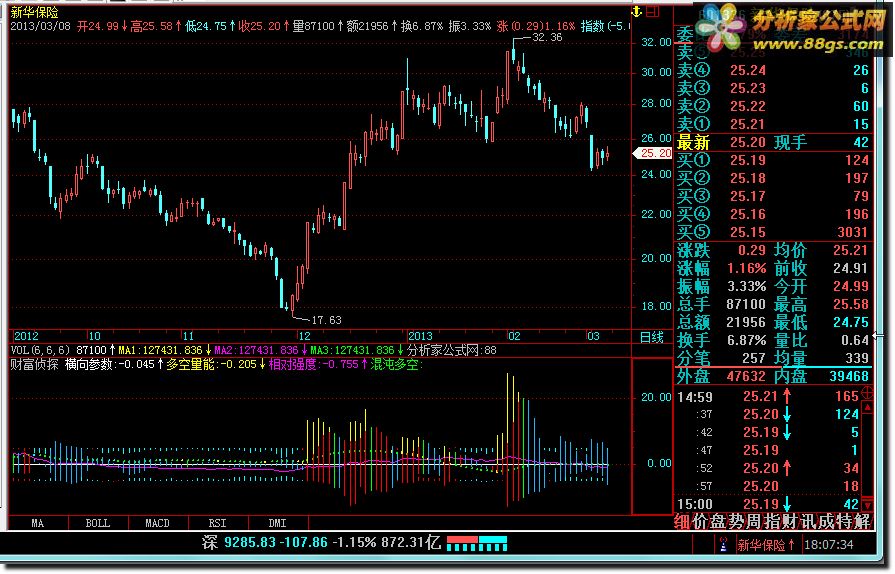This screenshot has width=895, height=574.
Task: Click the 2013/03/08 date in the header
Action: 40,26
